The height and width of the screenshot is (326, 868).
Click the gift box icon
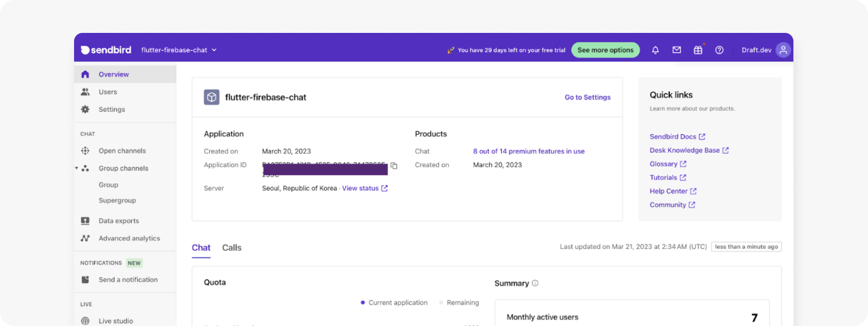[698, 50]
